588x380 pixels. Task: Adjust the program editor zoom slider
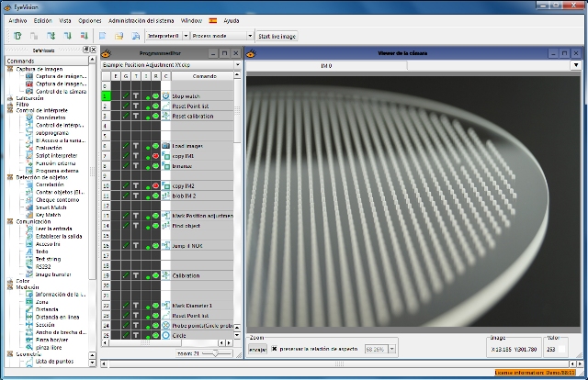(216, 353)
